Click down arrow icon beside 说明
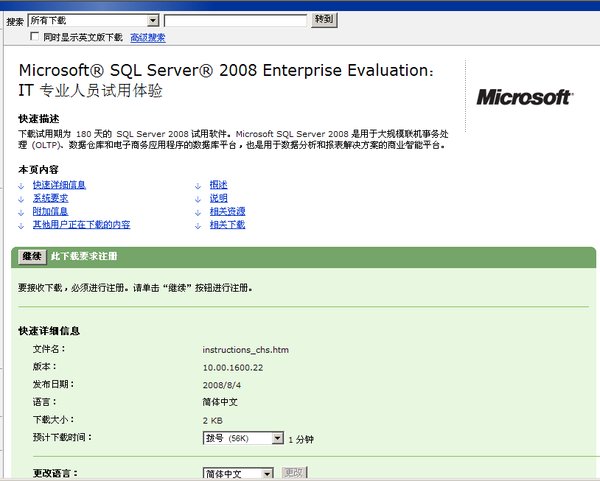600x481 pixels. (198, 199)
